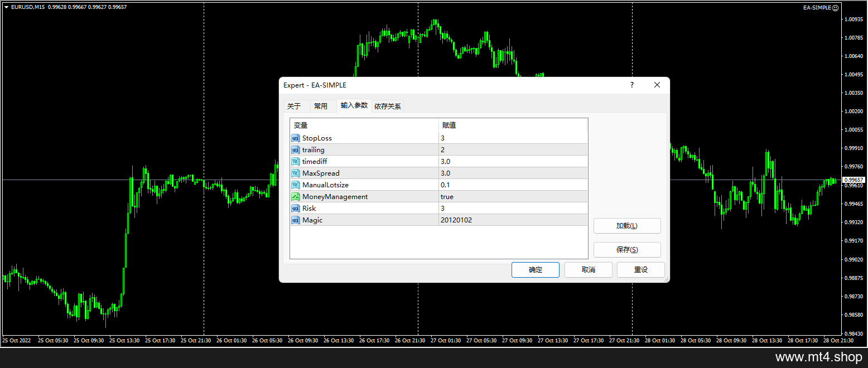868x368 pixels.
Task: Open the 依存关系 tab
Action: click(x=388, y=106)
